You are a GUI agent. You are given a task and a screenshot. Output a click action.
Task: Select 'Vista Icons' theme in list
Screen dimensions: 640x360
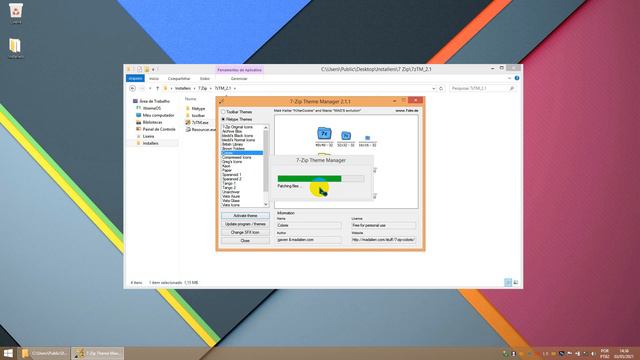click(231, 205)
